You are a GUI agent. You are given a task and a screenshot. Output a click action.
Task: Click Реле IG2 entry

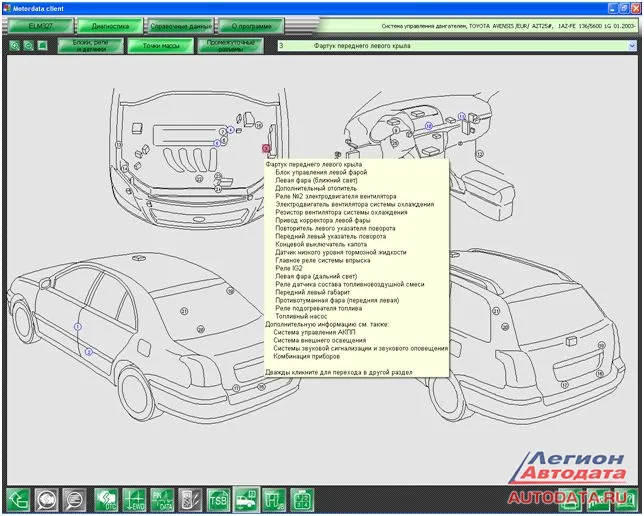[289, 268]
